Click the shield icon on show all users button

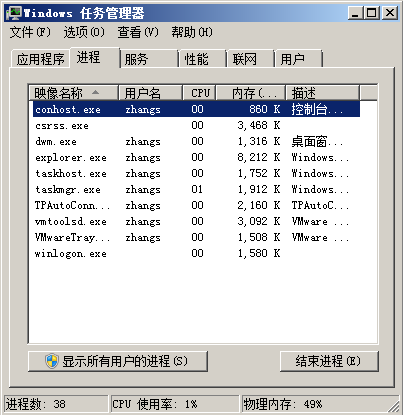pos(52,361)
